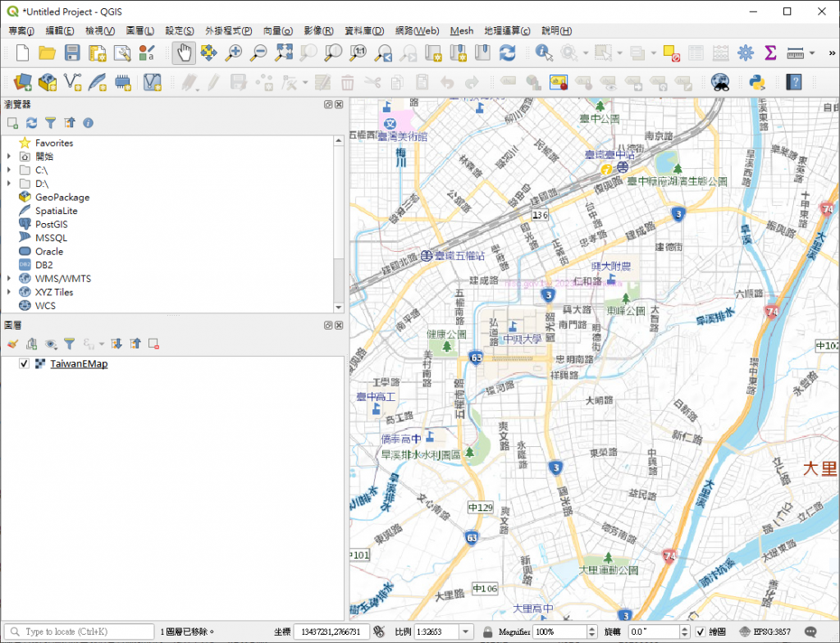Image resolution: width=840 pixels, height=643 pixels.
Task: Open the 圖層 menu
Action: [139, 30]
